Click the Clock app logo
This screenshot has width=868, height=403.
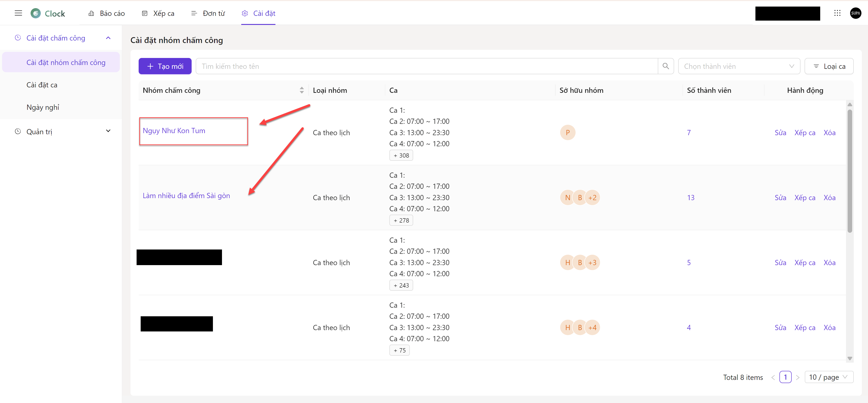(35, 13)
